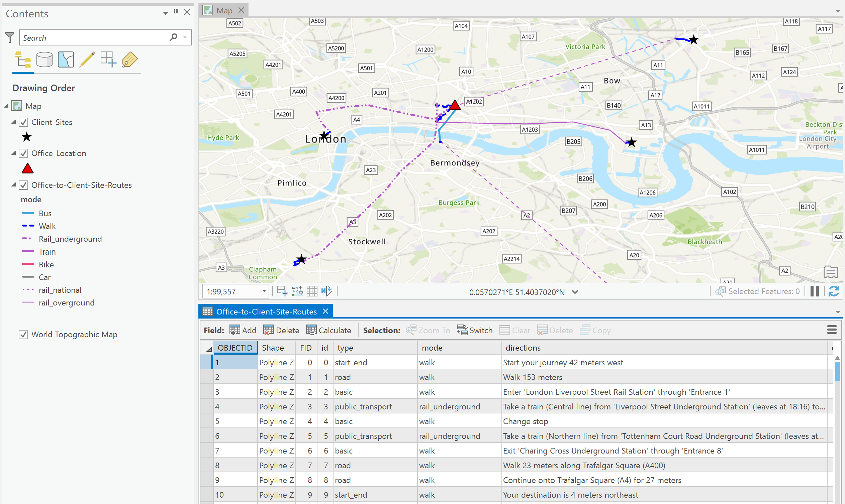The image size is (845, 504).
Task: Select List By Data Source icon
Action: click(x=44, y=60)
